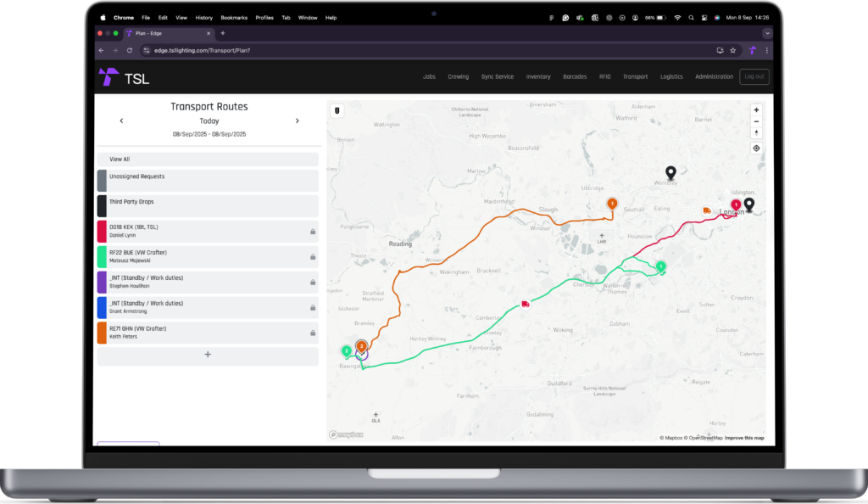Viewport: 868px width, 504px height.
Task: Open the Administration menu
Action: (714, 77)
